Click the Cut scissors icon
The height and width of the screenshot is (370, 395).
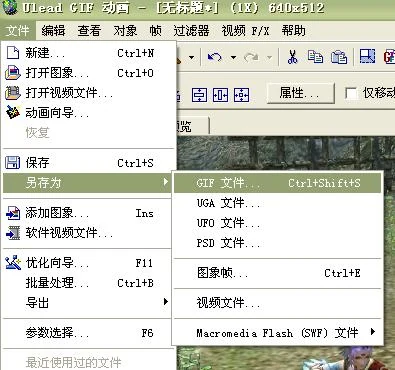pos(292,57)
